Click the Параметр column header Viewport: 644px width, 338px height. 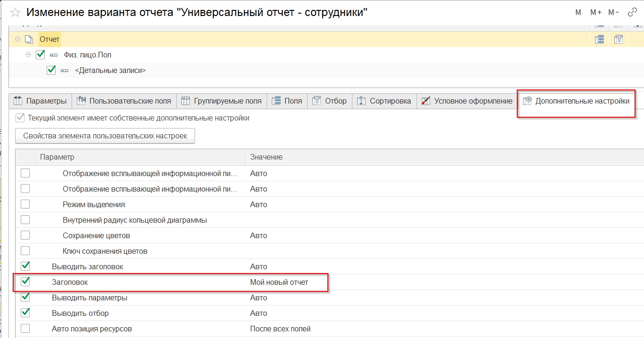coord(140,157)
